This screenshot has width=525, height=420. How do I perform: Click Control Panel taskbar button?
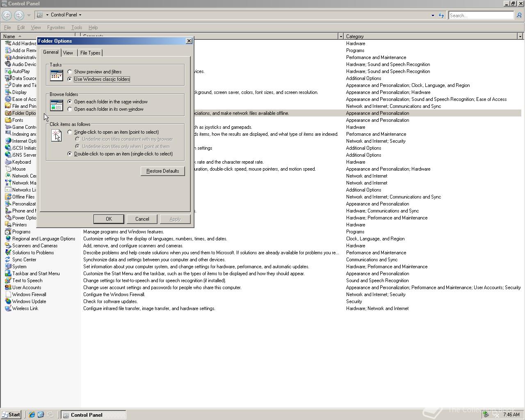(94, 415)
